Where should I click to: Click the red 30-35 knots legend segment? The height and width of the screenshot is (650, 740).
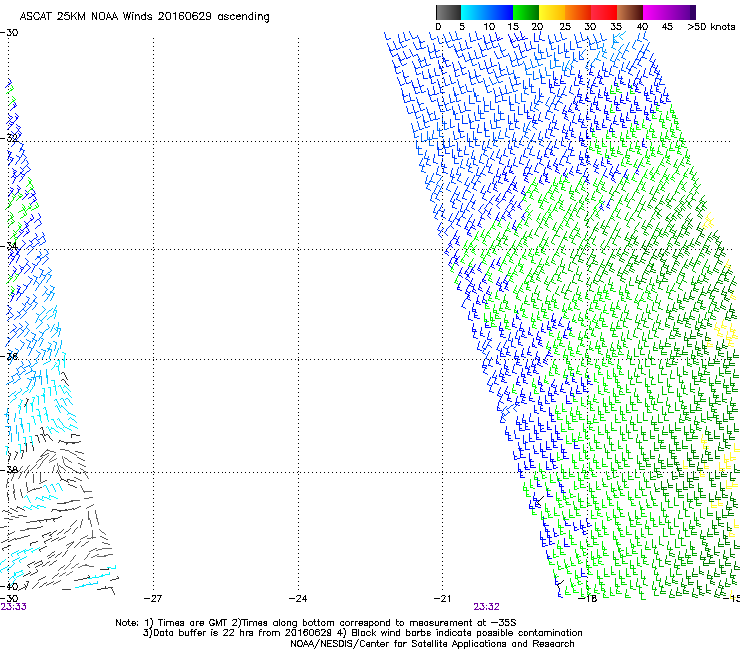tap(604, 12)
